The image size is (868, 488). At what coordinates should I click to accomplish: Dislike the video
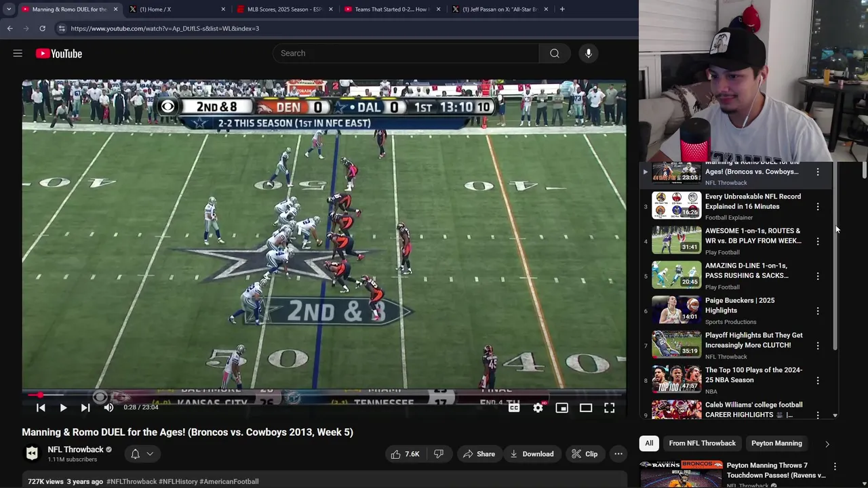439,454
